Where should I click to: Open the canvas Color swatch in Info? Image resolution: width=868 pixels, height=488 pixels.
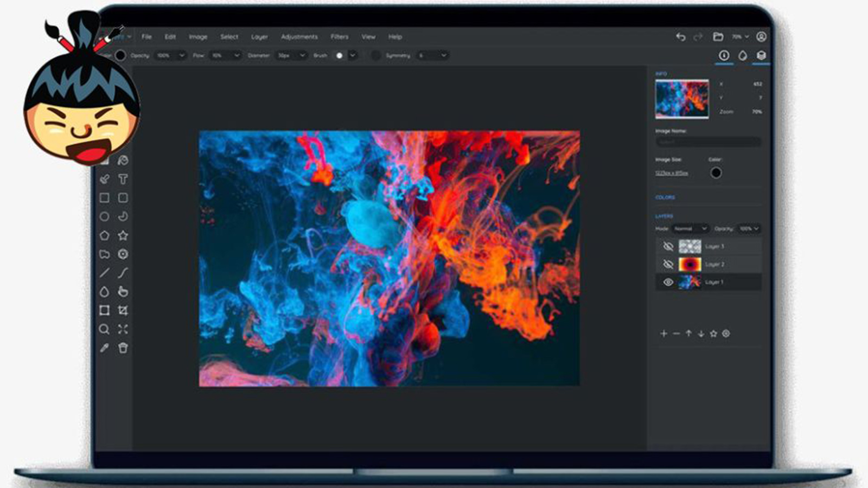[x=716, y=173]
